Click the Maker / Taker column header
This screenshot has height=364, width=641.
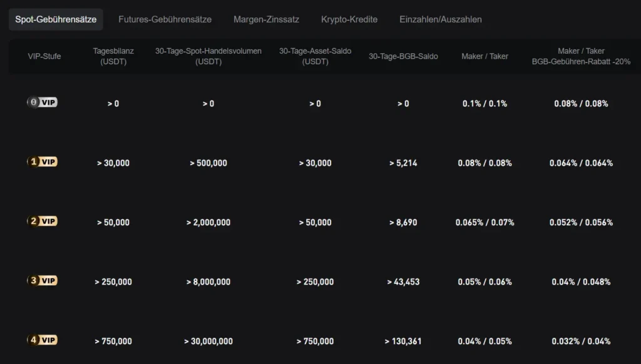tap(485, 56)
